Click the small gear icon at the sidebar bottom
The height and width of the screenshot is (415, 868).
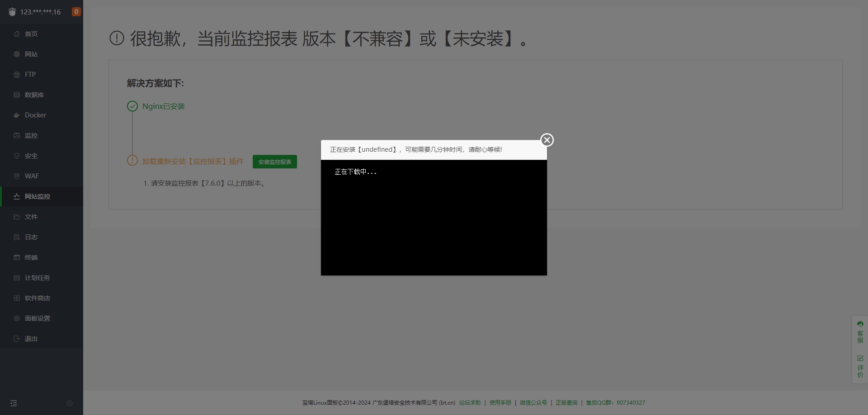(70, 403)
